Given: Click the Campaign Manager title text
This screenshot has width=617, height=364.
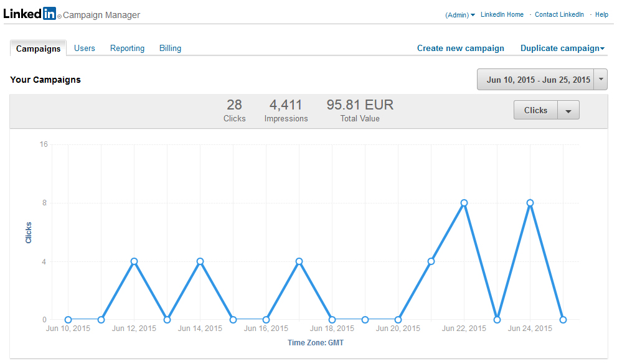Looking at the screenshot, I should coord(101,15).
